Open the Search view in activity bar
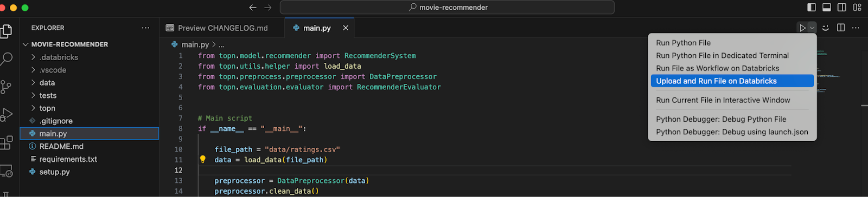This screenshot has height=197, width=868. [x=6, y=58]
